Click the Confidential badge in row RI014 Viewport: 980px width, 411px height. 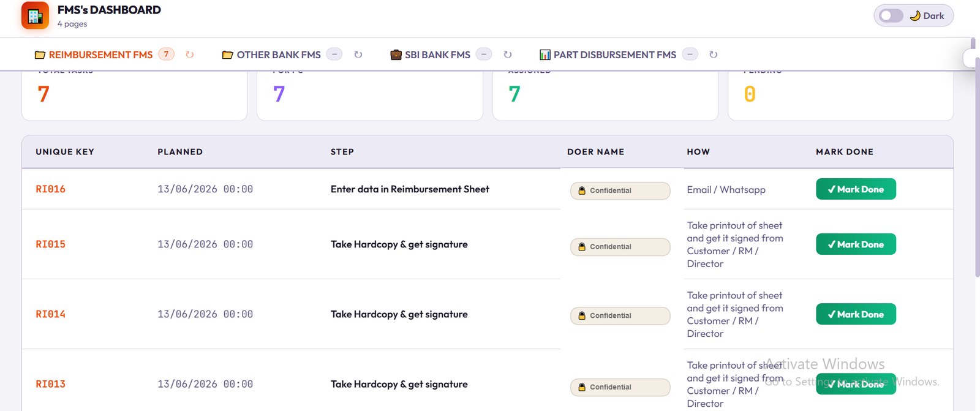620,315
